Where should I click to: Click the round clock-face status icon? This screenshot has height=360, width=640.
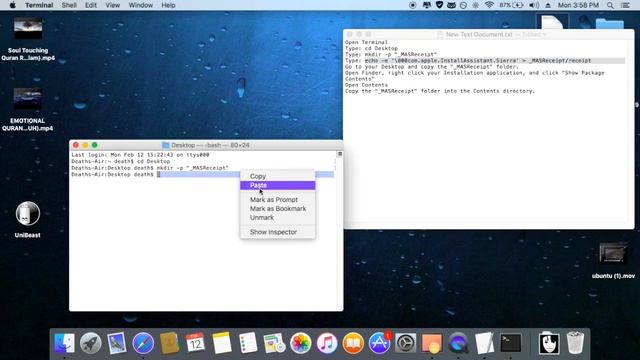pos(463,5)
